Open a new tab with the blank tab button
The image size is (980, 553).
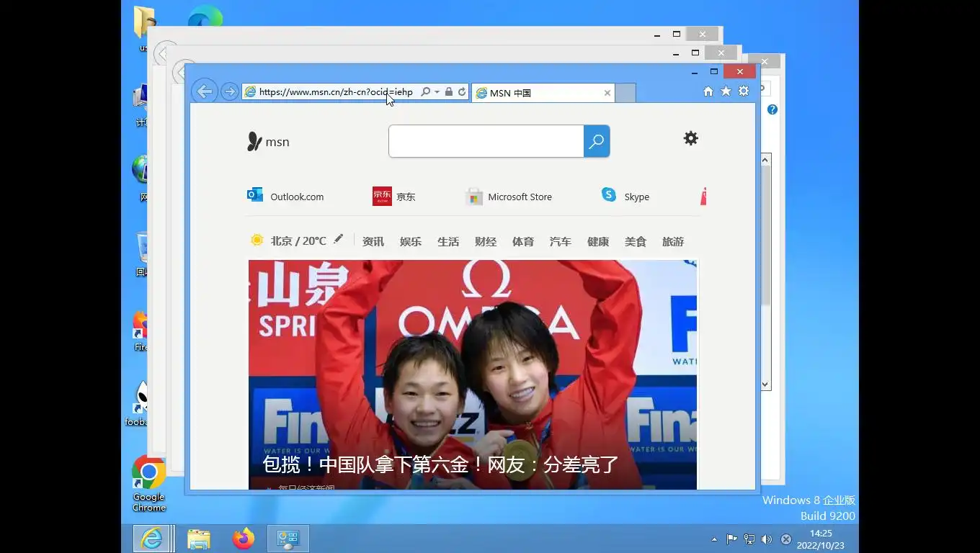[625, 93]
